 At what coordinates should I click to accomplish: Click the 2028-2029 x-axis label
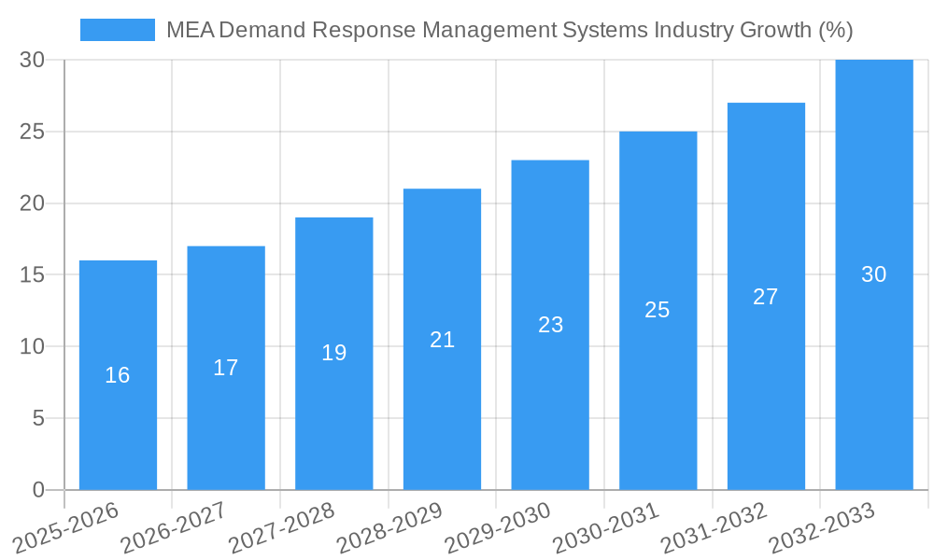coord(390,528)
